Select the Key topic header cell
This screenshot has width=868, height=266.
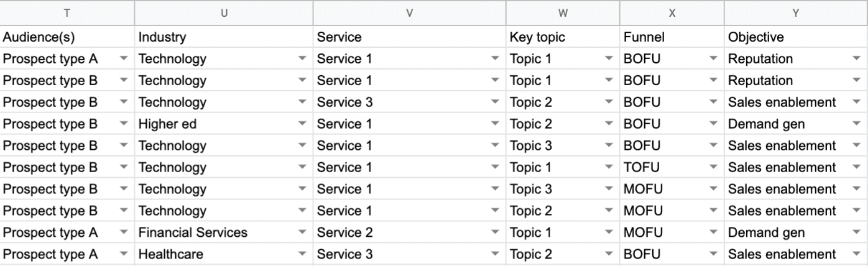563,37
